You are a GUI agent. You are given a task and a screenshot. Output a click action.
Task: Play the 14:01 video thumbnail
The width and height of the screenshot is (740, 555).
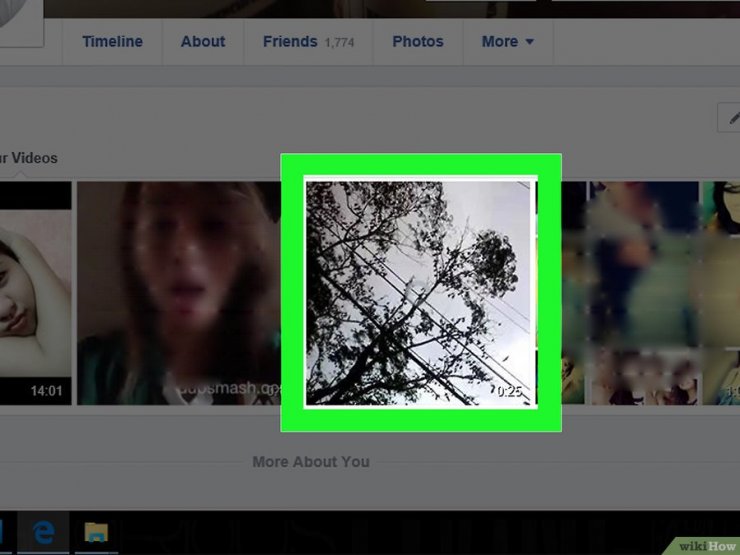pyautogui.click(x=35, y=293)
